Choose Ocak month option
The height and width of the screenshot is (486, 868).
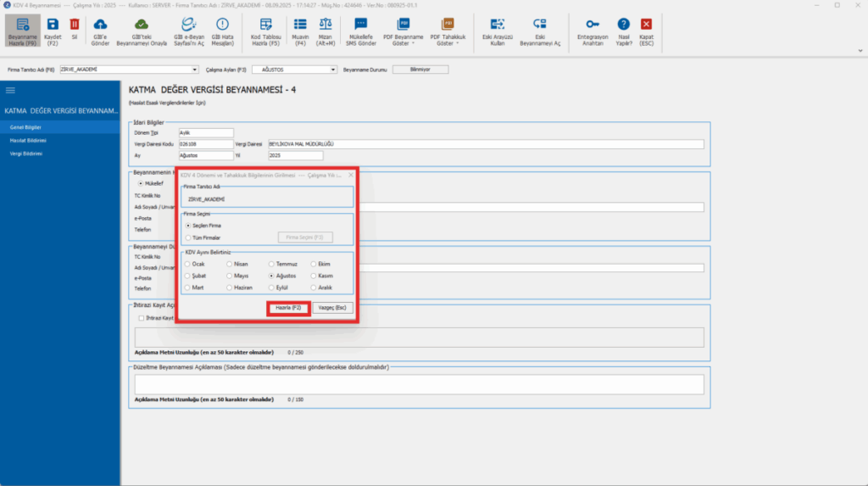pos(187,265)
